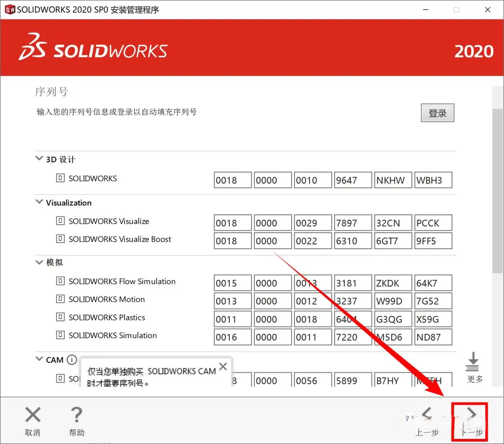This screenshot has height=444, width=504.
Task: Close the SOLIDWORKS CAM tooltip
Action: point(223,366)
